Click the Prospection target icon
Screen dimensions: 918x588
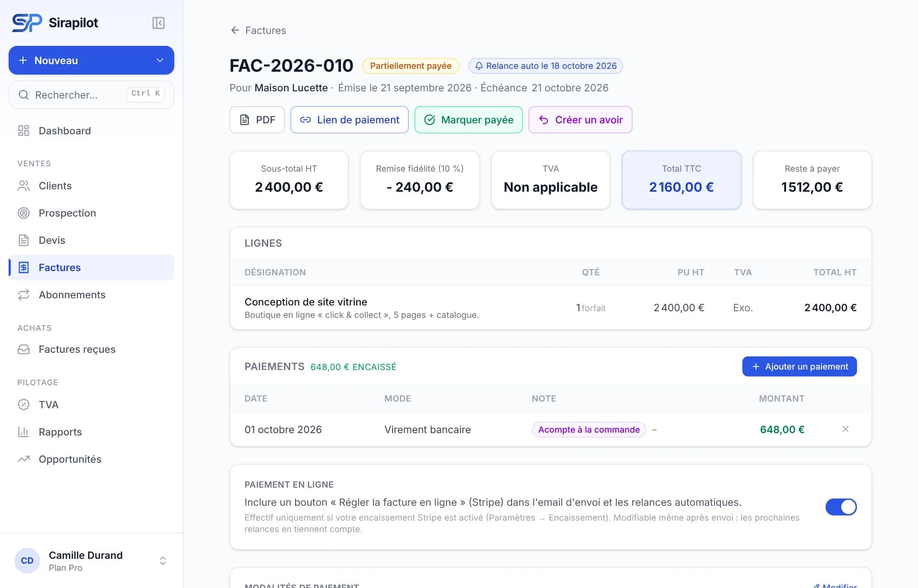pyautogui.click(x=23, y=213)
